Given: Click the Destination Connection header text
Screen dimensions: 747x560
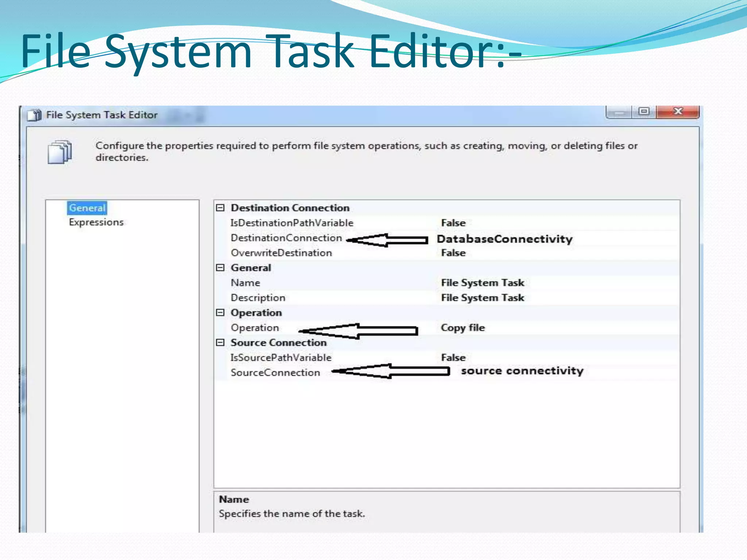Looking at the screenshot, I should (x=290, y=208).
